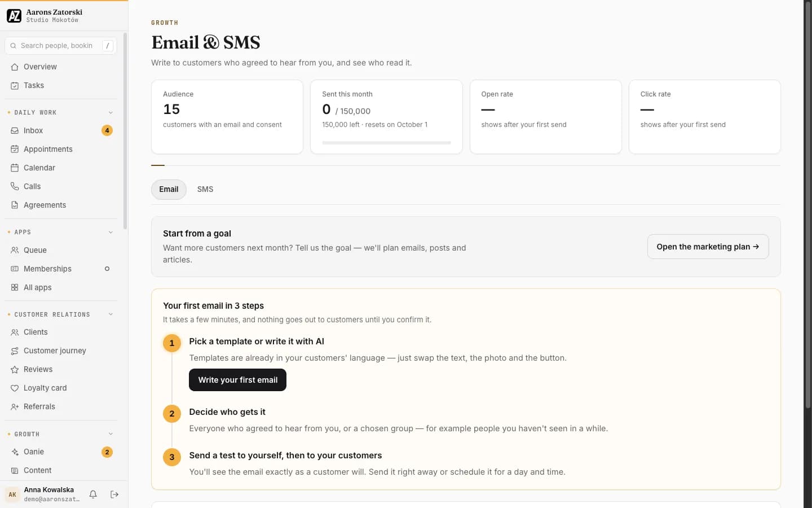Screen dimensions: 812x508
Task: Click the Tasks checklist icon
Action: point(15,85)
